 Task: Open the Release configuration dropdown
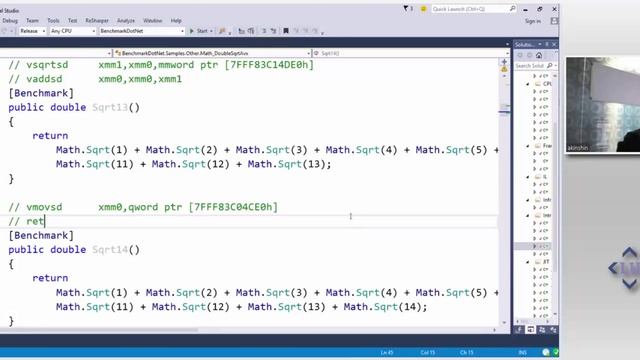click(x=32, y=31)
